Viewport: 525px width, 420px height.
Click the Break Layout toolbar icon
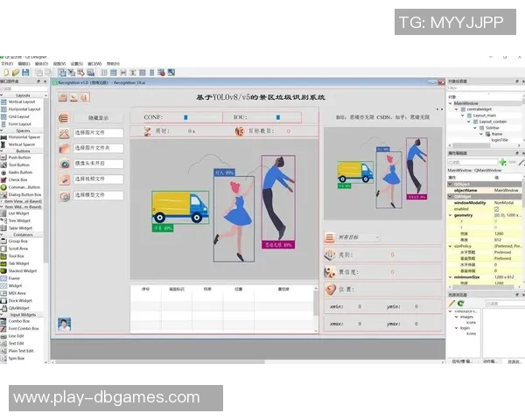click(x=161, y=73)
